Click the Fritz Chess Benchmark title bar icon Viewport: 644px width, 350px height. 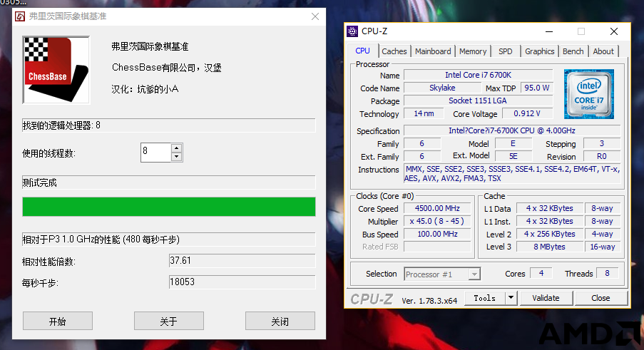tap(20, 16)
